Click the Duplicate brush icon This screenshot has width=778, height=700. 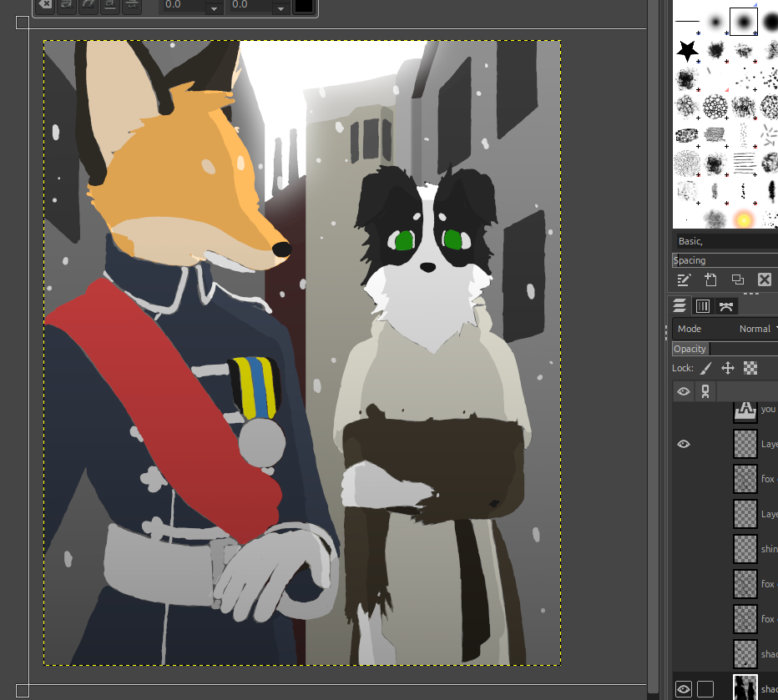(737, 279)
